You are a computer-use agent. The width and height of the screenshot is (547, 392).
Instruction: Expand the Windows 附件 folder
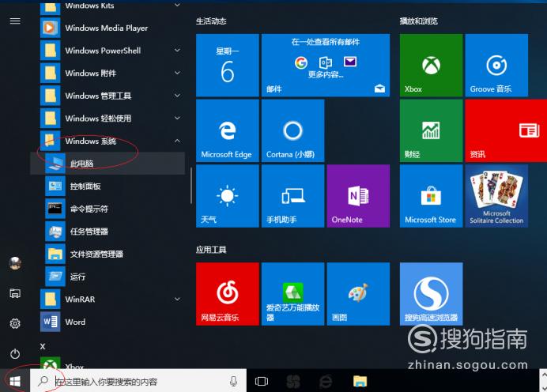click(108, 73)
